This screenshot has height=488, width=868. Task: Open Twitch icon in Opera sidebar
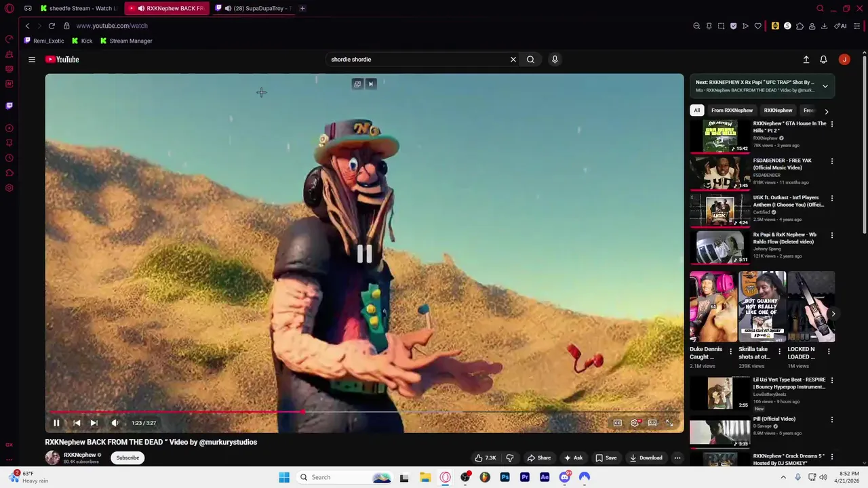[x=9, y=106]
